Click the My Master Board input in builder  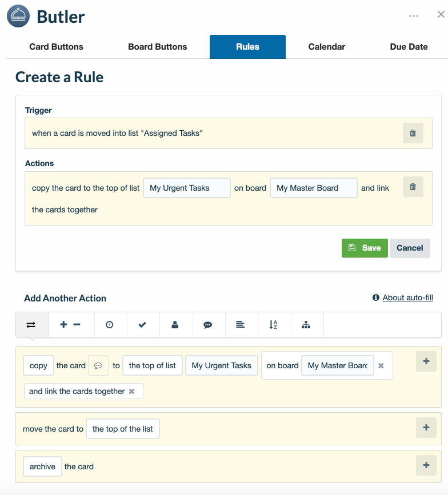pos(337,365)
